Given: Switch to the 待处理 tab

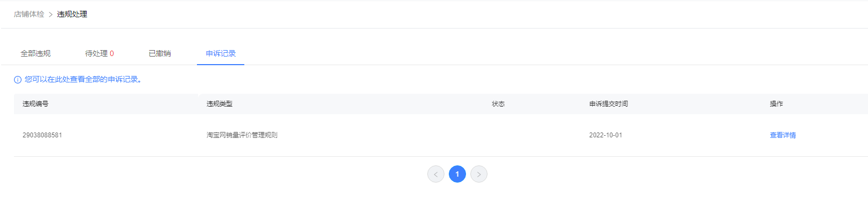Looking at the screenshot, I should pyautogui.click(x=100, y=53).
